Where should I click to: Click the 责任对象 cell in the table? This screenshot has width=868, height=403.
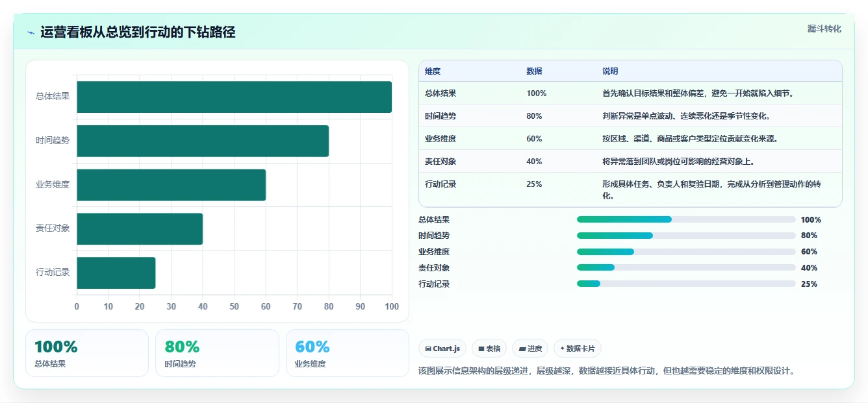440,162
